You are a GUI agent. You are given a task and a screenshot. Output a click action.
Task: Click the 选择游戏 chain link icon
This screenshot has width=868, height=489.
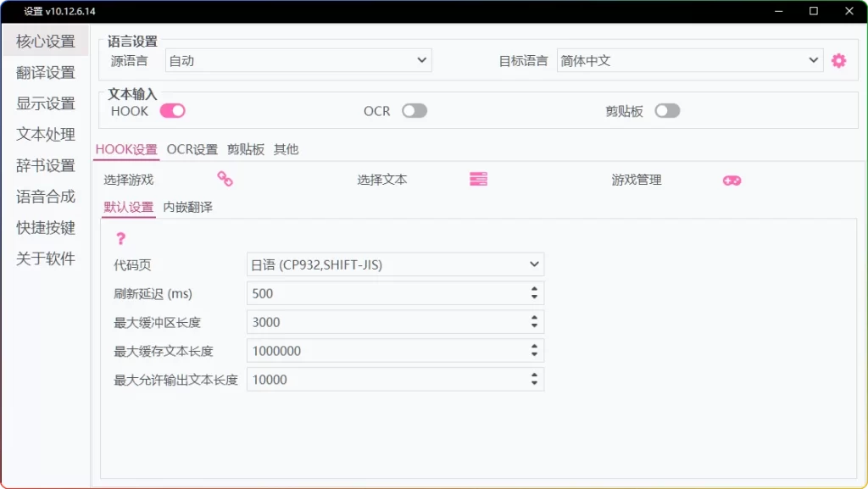[225, 180]
